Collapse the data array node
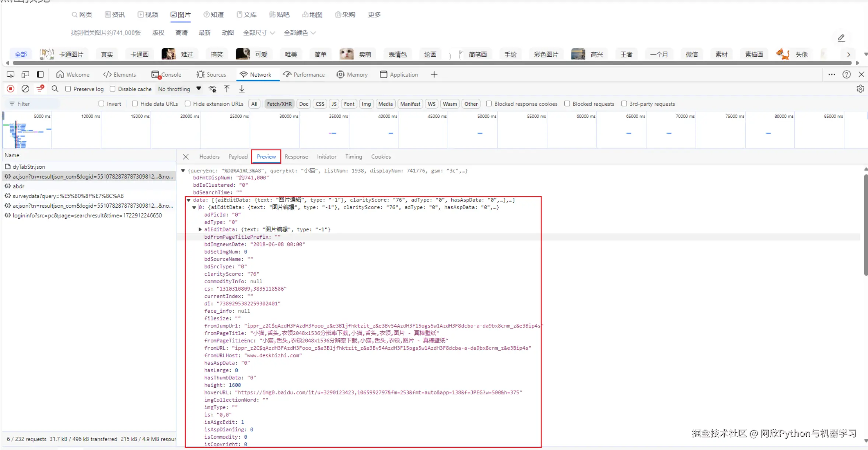This screenshot has width=868, height=450. 189,200
